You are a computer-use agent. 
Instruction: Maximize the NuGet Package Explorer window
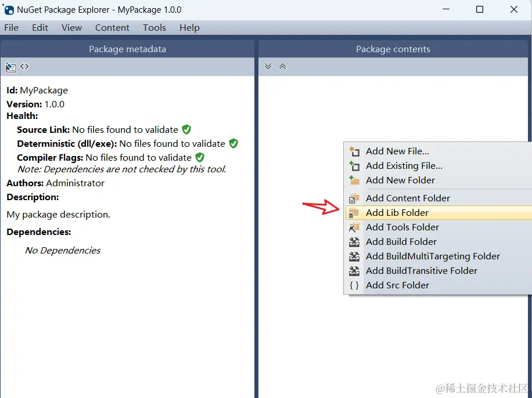click(x=480, y=9)
